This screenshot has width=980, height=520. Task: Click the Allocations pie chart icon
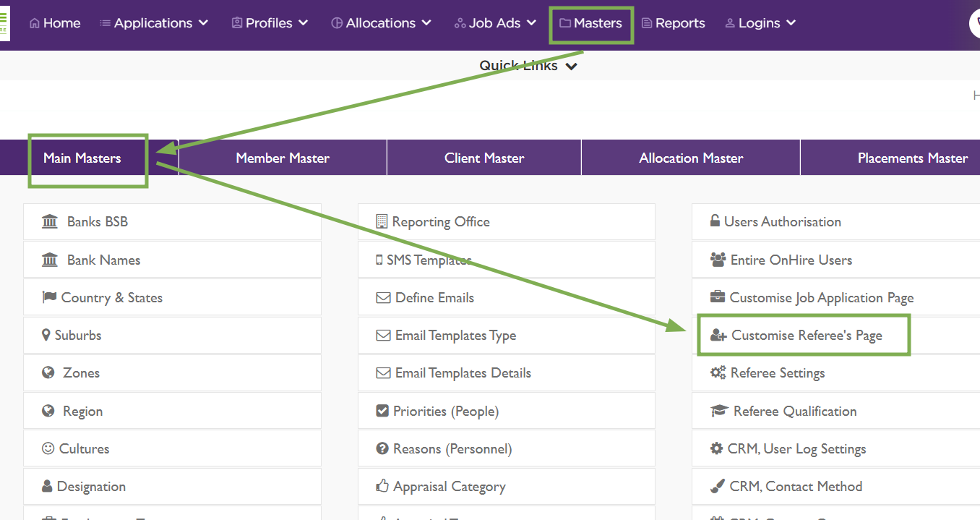coord(337,23)
